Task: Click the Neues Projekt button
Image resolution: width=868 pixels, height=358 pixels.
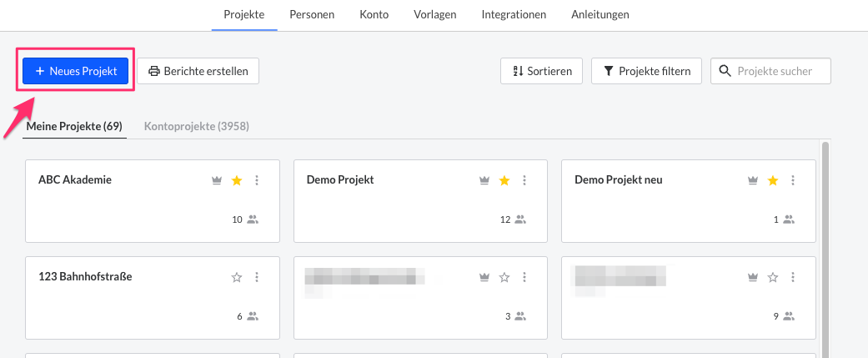Action: pyautogui.click(x=75, y=71)
